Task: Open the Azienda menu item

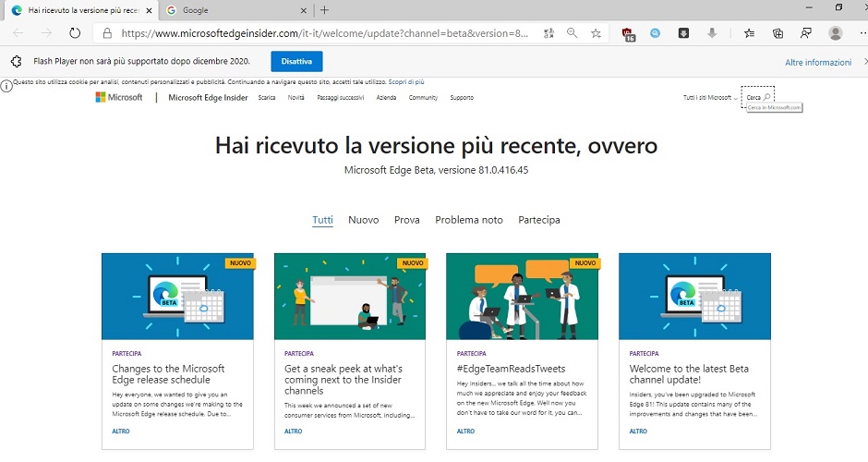Action: tap(386, 98)
